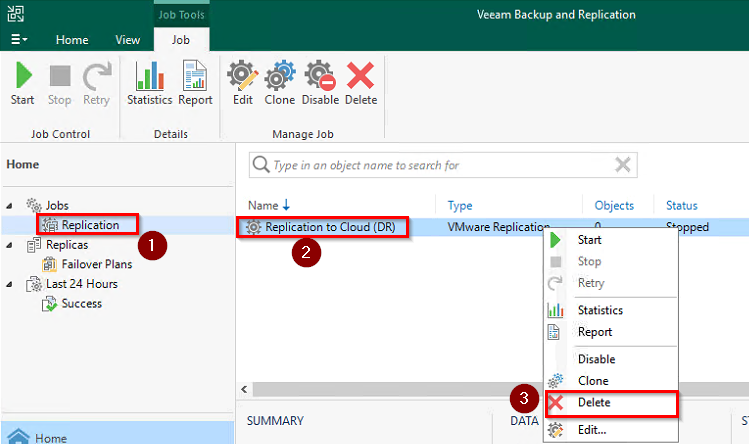Image resolution: width=749 pixels, height=444 pixels.
Task: Click the DATA section header
Action: pos(524,421)
